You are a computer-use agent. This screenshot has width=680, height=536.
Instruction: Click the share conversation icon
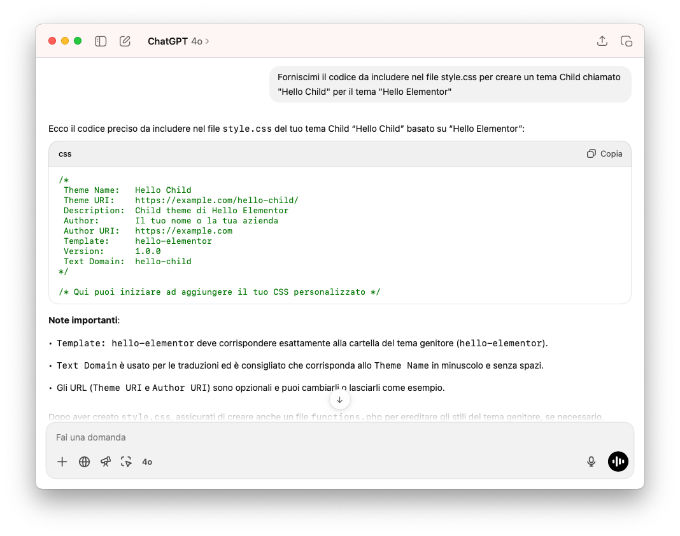(602, 41)
